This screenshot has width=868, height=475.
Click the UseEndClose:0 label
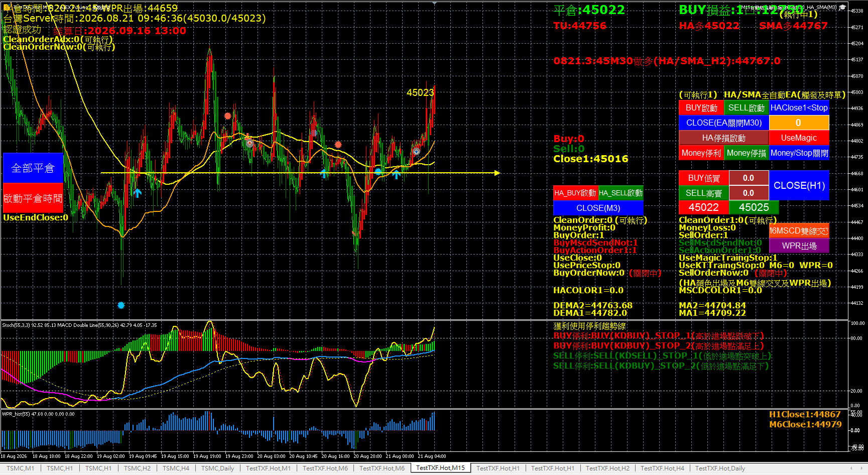36,217
